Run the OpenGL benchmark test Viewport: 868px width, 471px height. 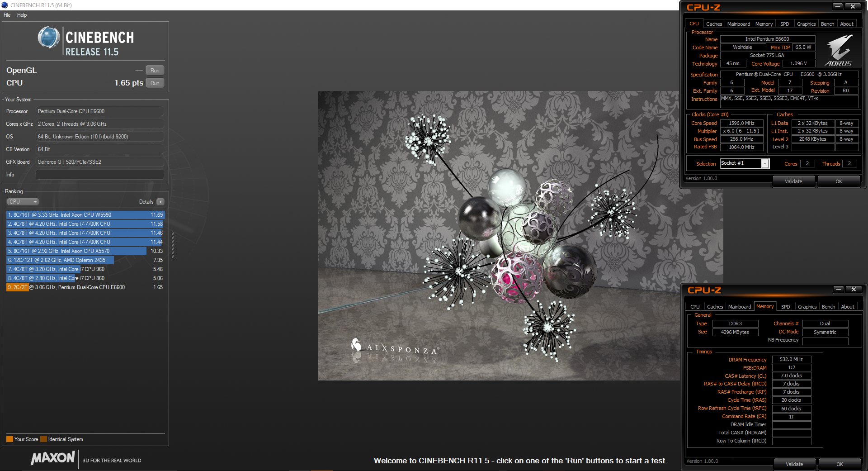click(x=155, y=71)
